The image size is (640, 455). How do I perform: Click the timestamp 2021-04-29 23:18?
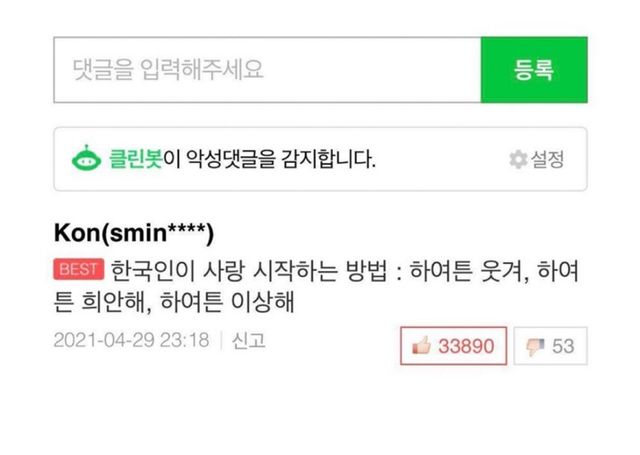coord(131,340)
